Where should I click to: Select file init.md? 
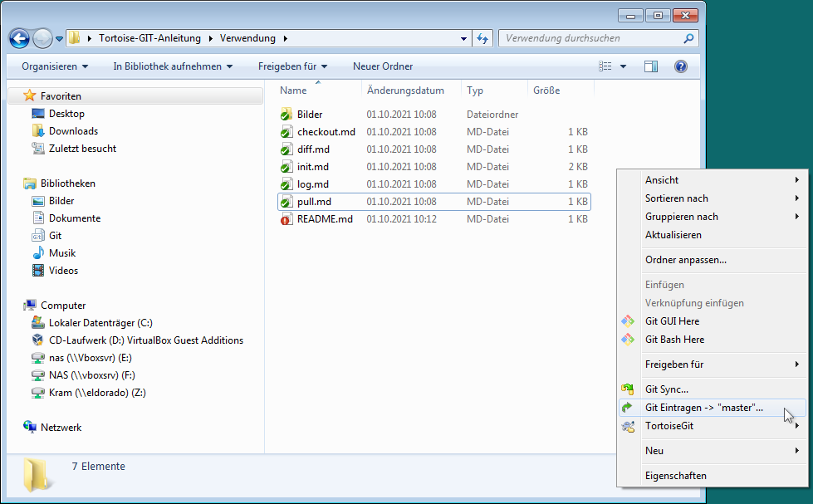tap(312, 166)
